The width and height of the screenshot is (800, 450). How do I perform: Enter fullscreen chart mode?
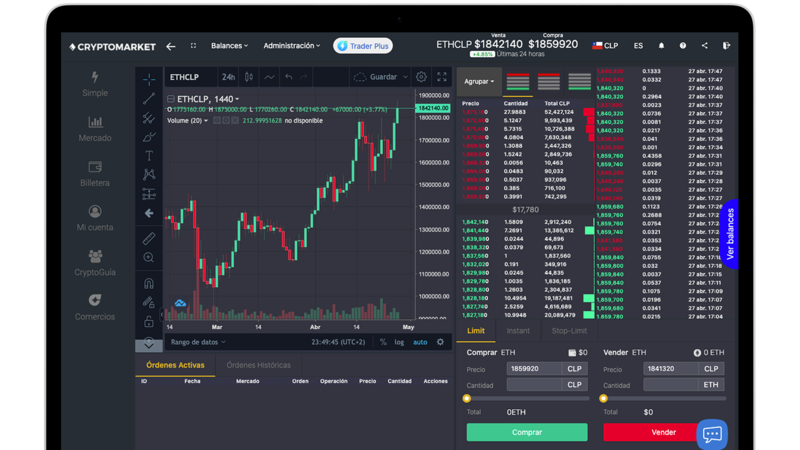point(442,77)
